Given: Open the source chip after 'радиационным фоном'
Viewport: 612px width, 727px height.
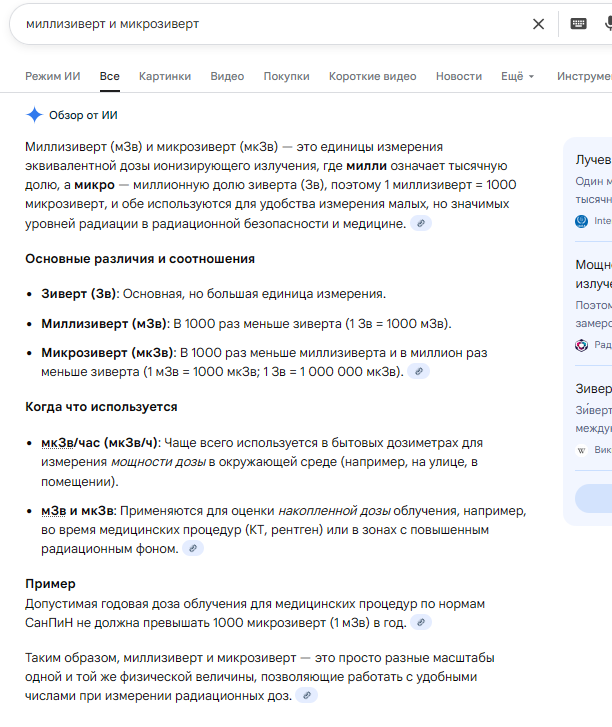Looking at the screenshot, I should (x=192, y=548).
